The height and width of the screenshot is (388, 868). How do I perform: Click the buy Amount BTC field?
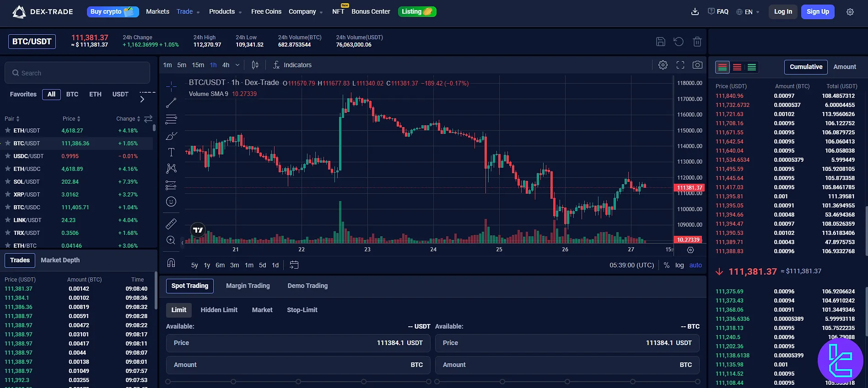coord(298,365)
